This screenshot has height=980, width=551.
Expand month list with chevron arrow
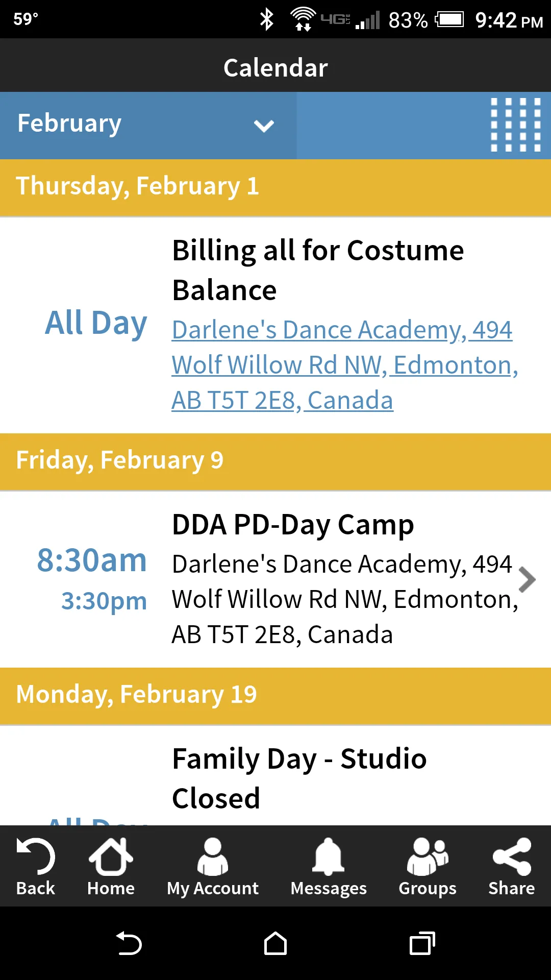point(264,126)
